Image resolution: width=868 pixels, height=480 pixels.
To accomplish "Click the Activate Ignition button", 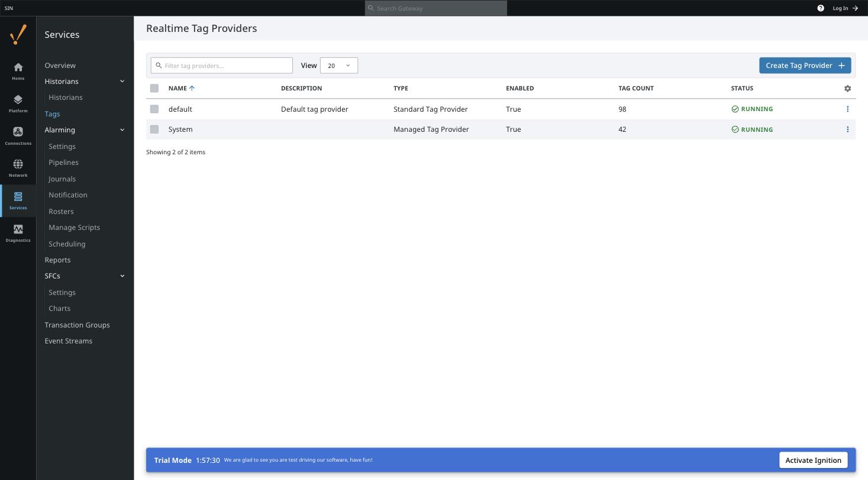I will click(x=813, y=460).
